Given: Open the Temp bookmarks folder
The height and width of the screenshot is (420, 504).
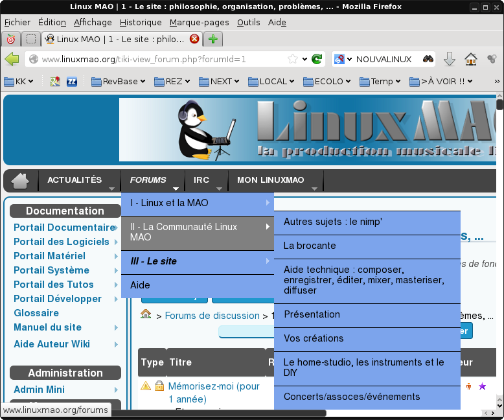Looking at the screenshot, I should point(380,82).
